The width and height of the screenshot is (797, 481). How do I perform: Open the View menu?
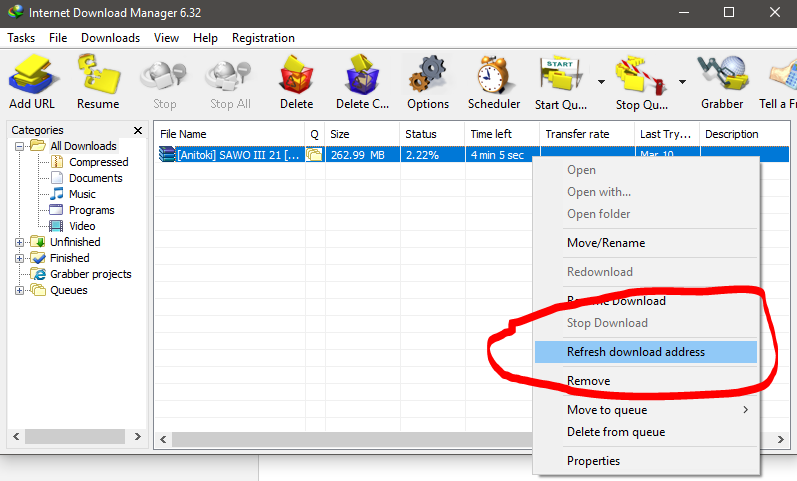click(166, 38)
